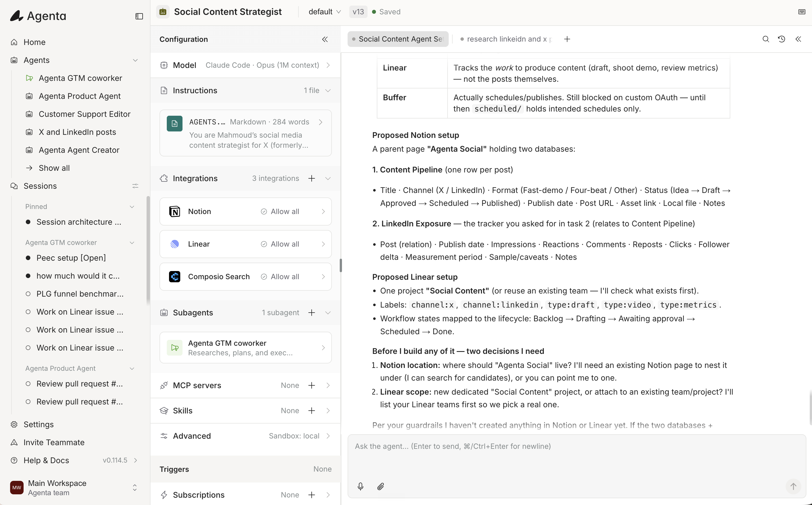812x505 pixels.
Task: Open Notion Allow all permissions
Action: 280,212
